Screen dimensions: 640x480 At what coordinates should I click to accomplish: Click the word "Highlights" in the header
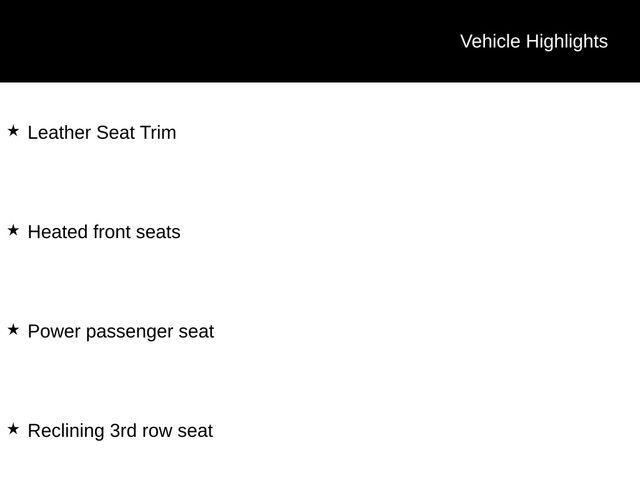click(x=567, y=41)
